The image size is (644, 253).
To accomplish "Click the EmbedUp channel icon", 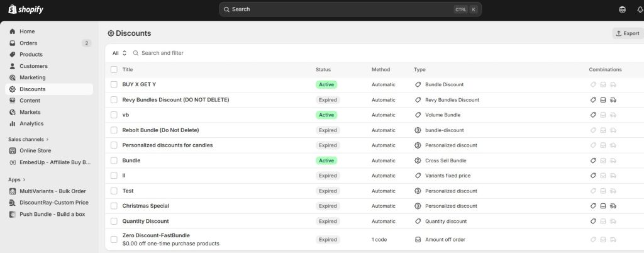I will tap(13, 162).
